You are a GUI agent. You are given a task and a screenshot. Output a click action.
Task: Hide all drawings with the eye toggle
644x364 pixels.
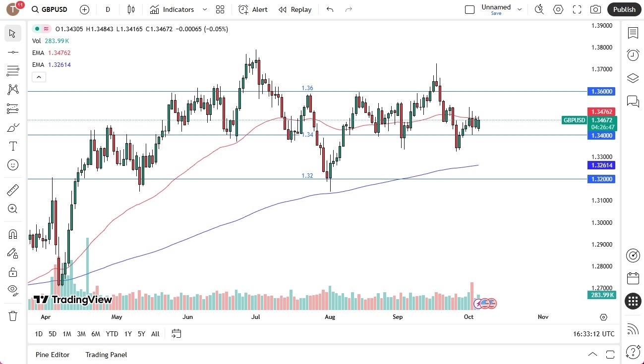[12, 290]
